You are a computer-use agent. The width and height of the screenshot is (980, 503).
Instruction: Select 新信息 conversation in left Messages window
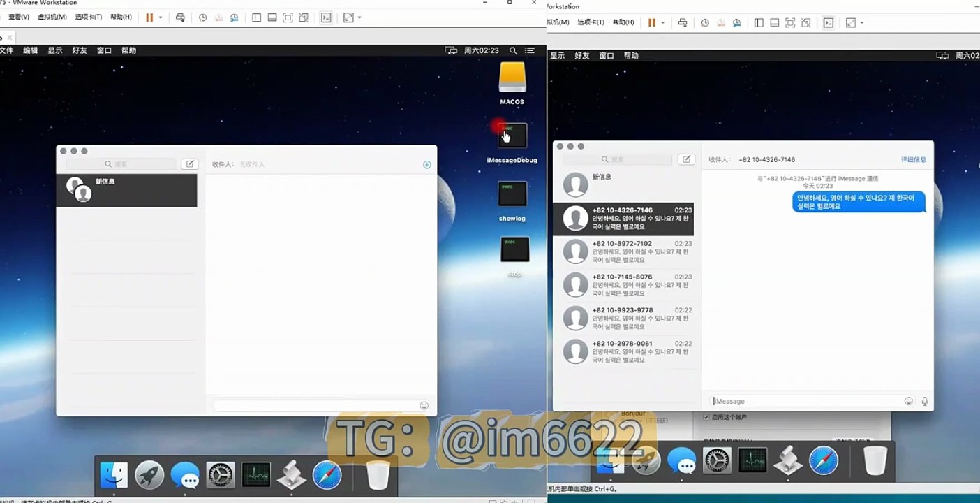(x=126, y=190)
